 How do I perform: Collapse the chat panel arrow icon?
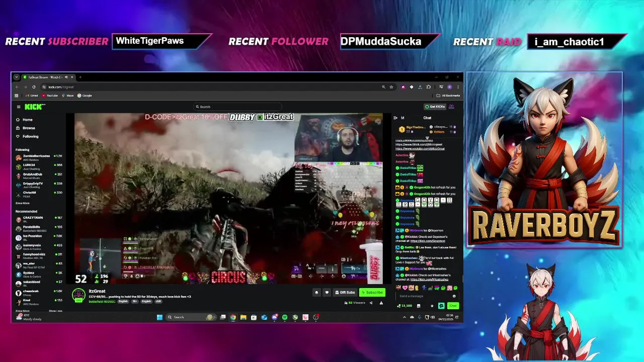click(395, 118)
